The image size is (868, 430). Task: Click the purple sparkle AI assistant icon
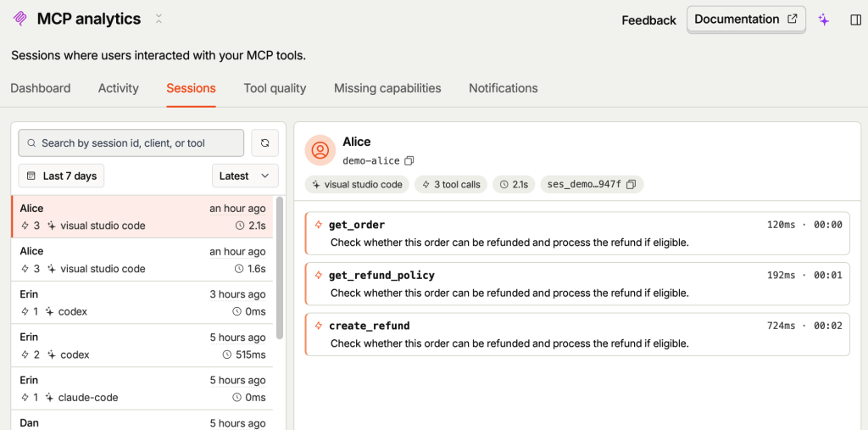click(824, 20)
